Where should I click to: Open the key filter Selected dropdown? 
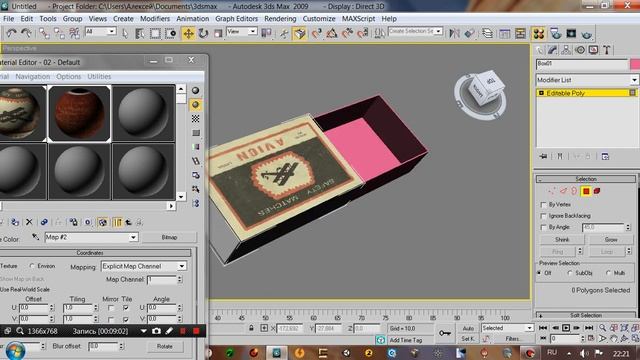(507, 328)
